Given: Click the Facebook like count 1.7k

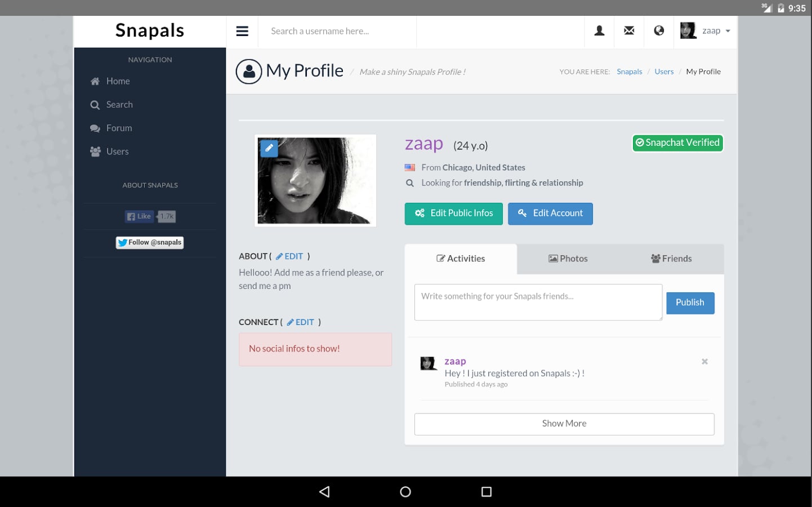Looking at the screenshot, I should click(x=167, y=216).
